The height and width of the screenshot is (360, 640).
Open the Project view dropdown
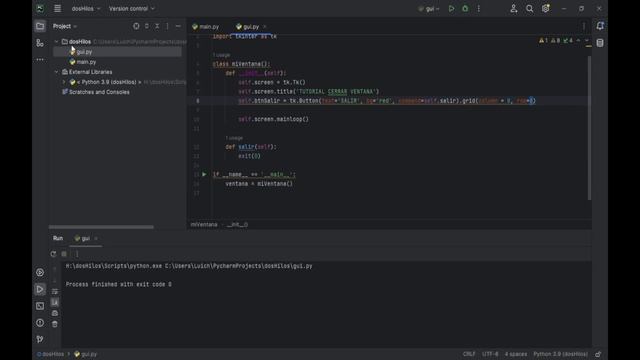(65, 26)
